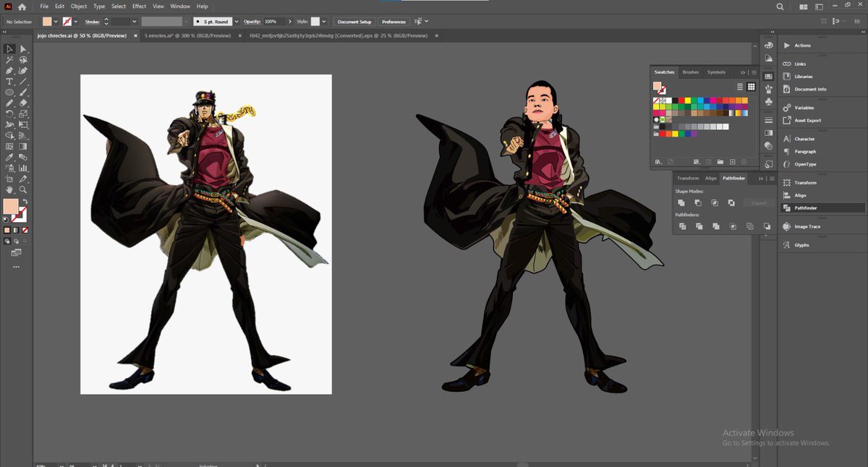Open stroke weight dropdown
The height and width of the screenshot is (467, 868).
135,22
